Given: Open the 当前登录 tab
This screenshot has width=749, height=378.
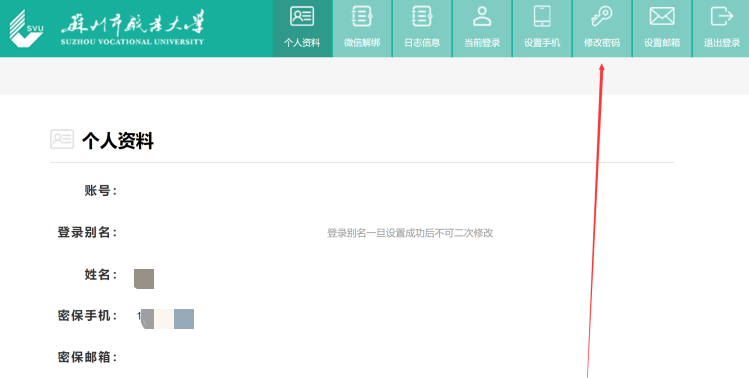Looking at the screenshot, I should [482, 28].
